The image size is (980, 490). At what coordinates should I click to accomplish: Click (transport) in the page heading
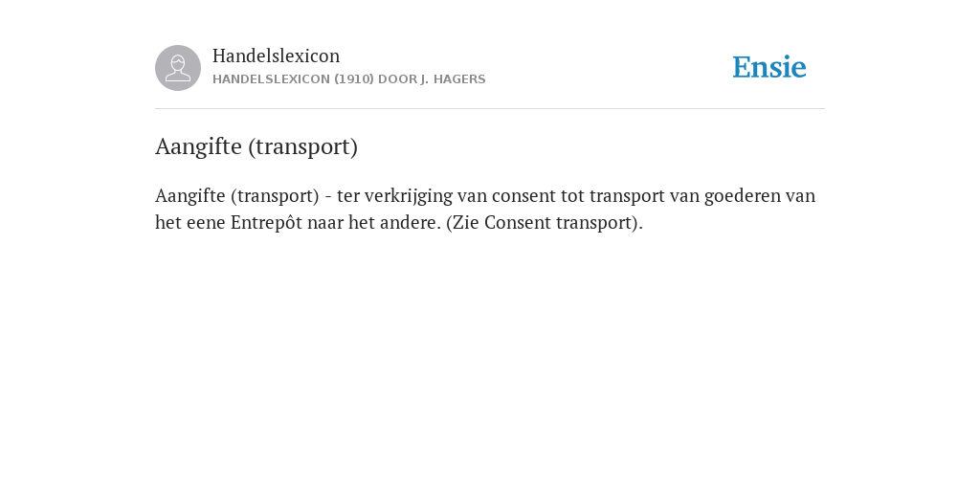pos(303,146)
